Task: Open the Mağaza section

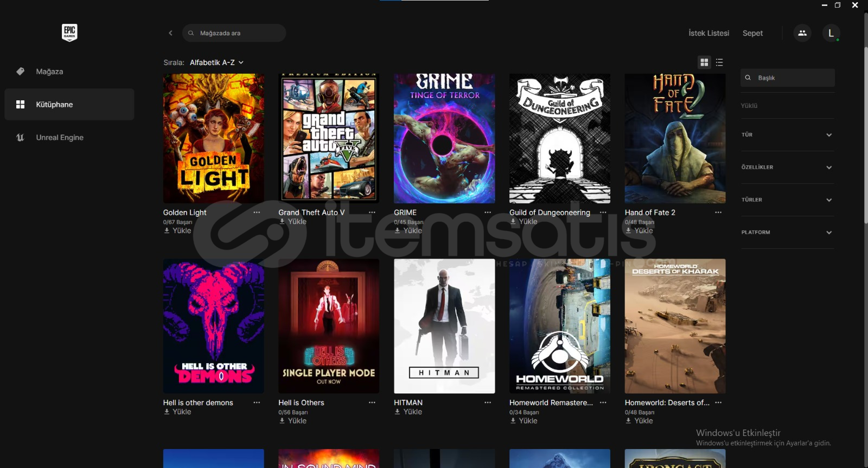Action: point(69,72)
